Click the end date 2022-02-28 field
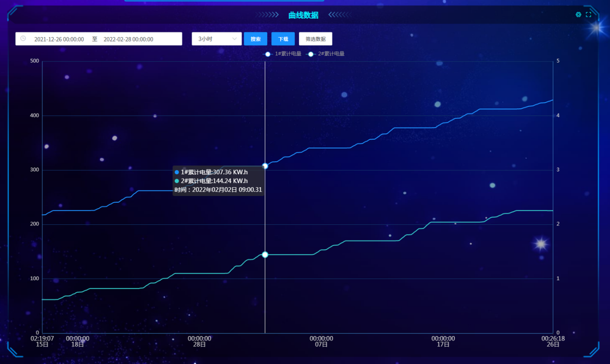The height and width of the screenshot is (364, 610). (128, 39)
